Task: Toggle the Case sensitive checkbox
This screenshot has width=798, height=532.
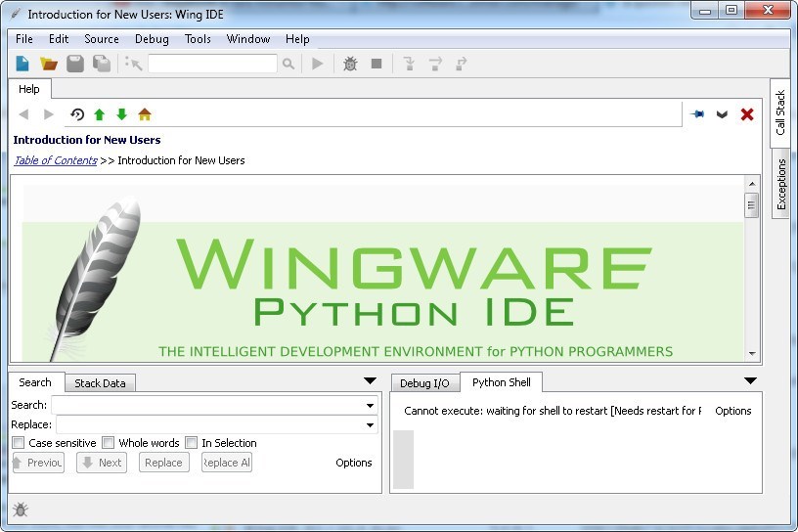Action: 19,442
